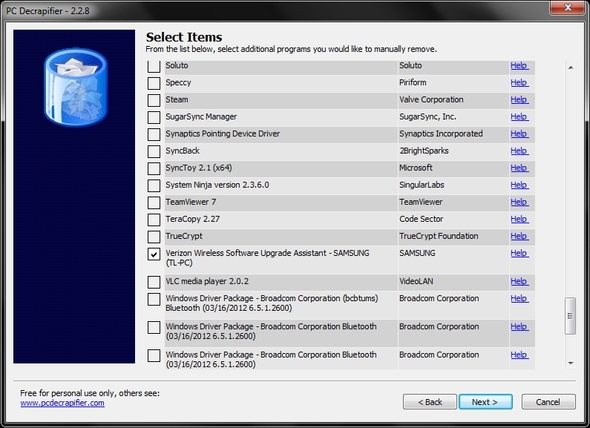Viewport: 590px width, 428px height.
Task: Open Help link for SAMSUNG Verizon row
Action: tap(519, 253)
